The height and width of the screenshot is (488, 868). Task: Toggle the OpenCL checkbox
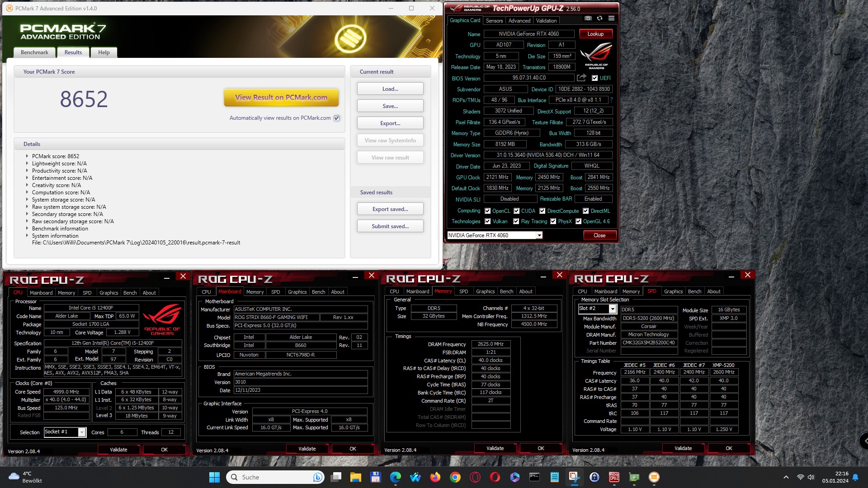click(x=488, y=211)
